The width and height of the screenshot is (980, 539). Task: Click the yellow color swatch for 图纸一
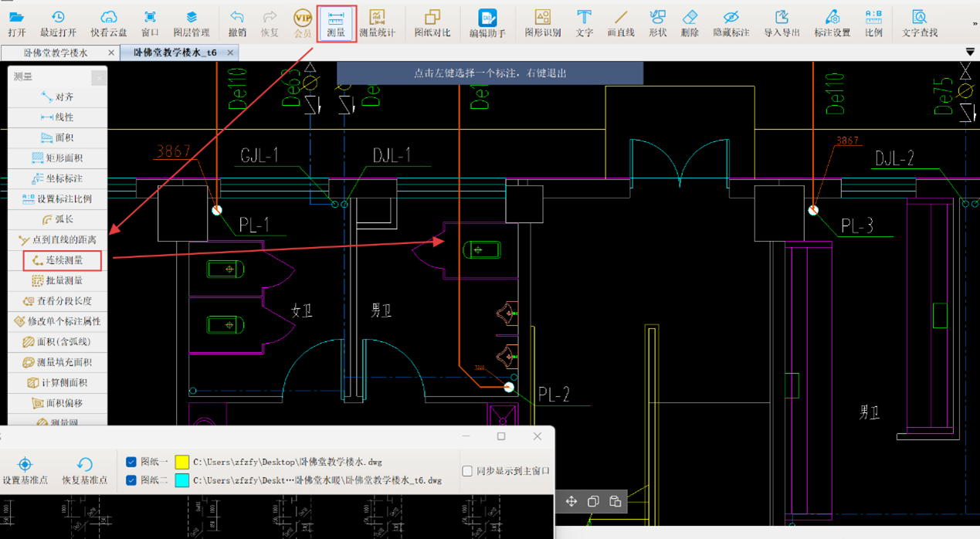point(182,462)
